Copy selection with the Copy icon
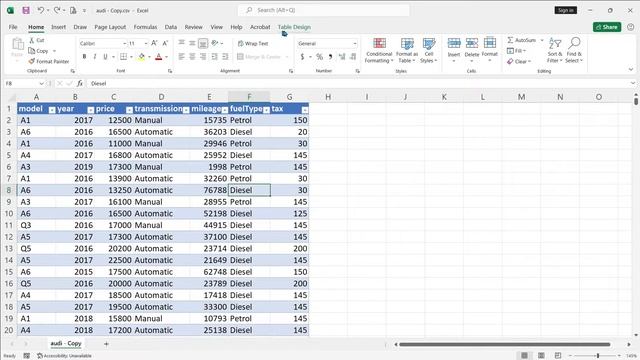Screen dimensions: 640x360 [31, 51]
